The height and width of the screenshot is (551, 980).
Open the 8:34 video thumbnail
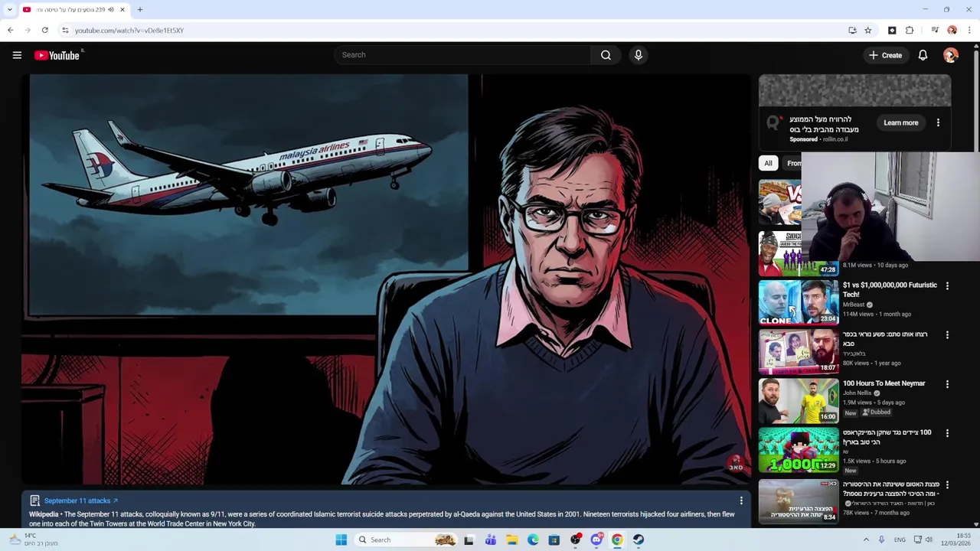point(799,500)
